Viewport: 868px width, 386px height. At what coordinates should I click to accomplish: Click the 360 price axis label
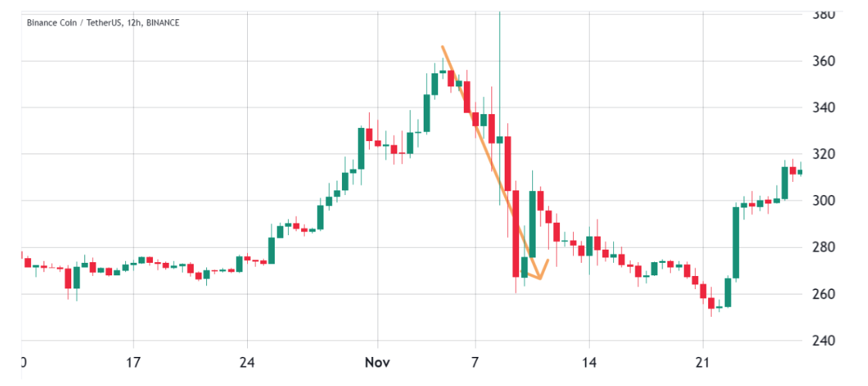pyautogui.click(x=822, y=61)
